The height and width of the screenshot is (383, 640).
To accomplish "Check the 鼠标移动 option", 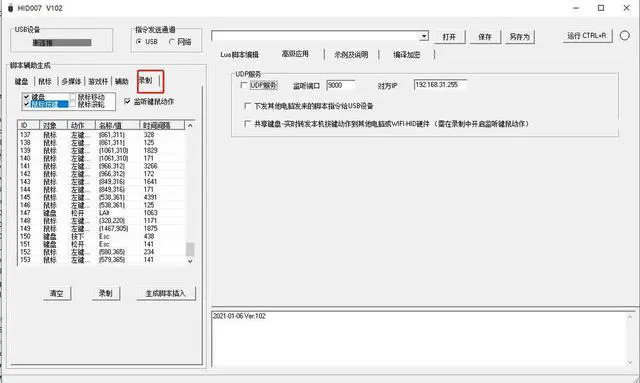I will (73, 97).
